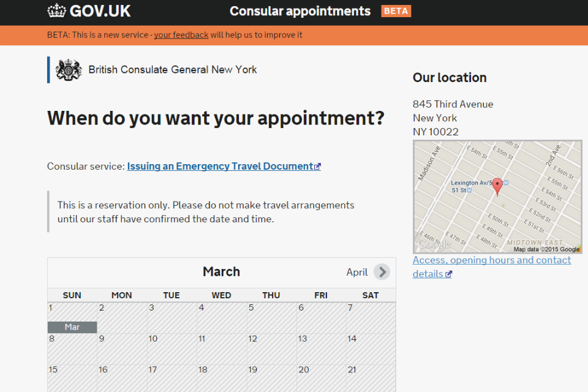Image resolution: width=588 pixels, height=392 pixels.
Task: Click the Google watermark on the map
Action: 434,244
